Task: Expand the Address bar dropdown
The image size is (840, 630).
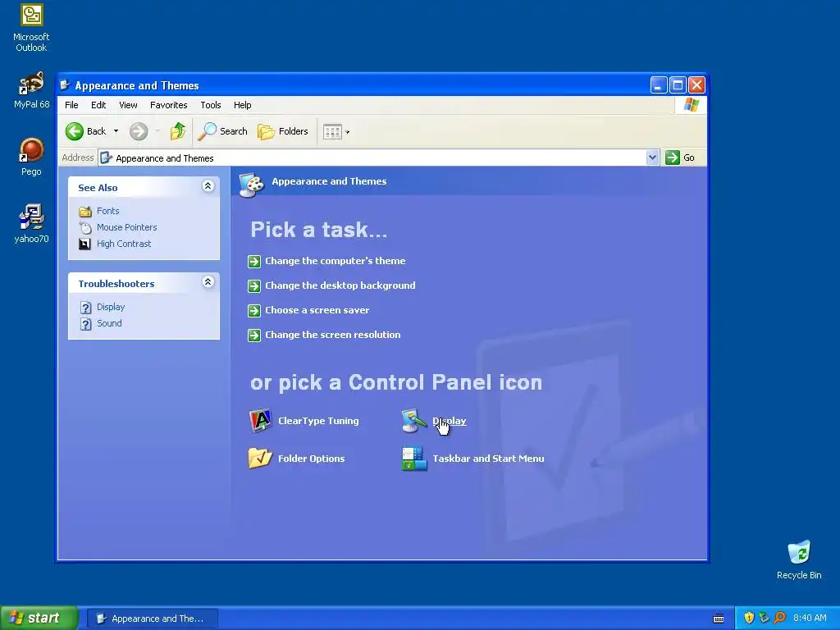Action: (652, 157)
